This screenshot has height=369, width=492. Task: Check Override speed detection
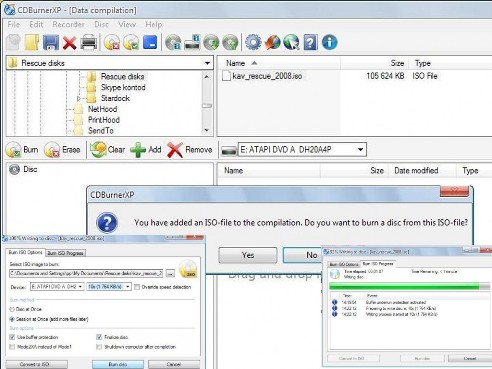(x=137, y=287)
